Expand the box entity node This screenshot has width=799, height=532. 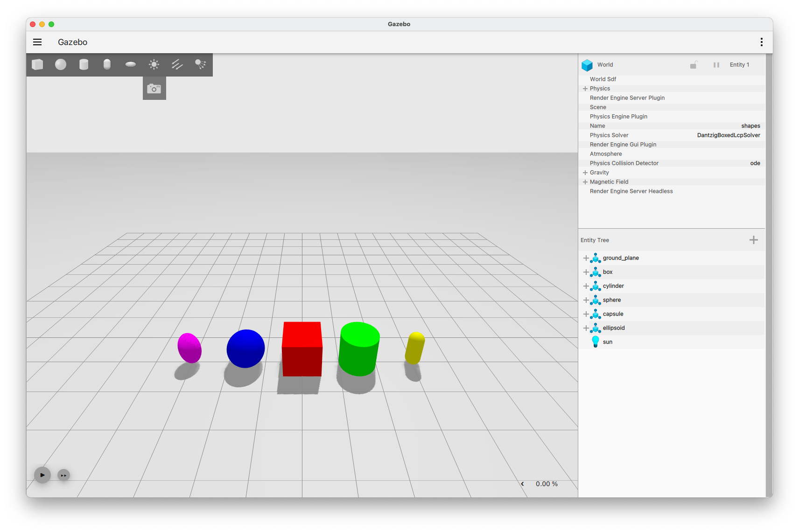586,272
